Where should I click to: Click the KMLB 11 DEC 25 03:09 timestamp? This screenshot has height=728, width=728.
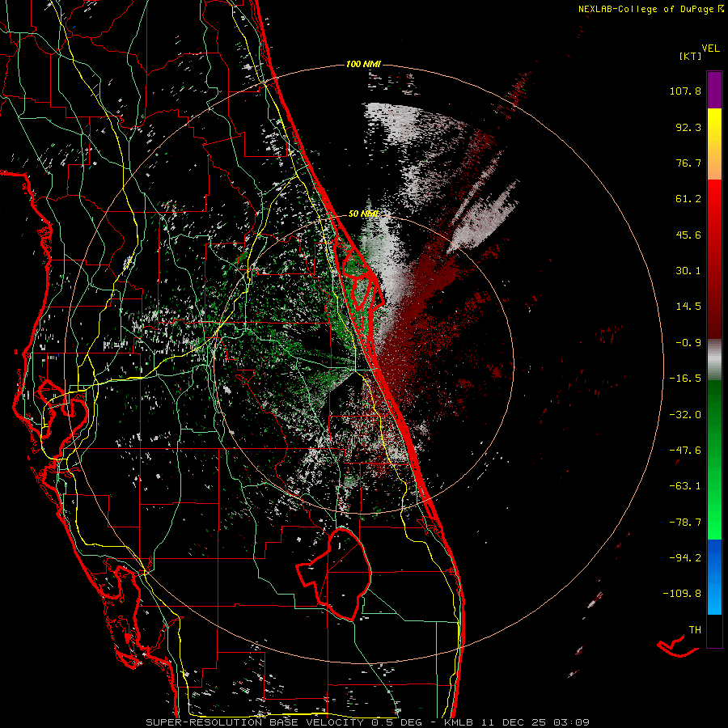point(517,722)
